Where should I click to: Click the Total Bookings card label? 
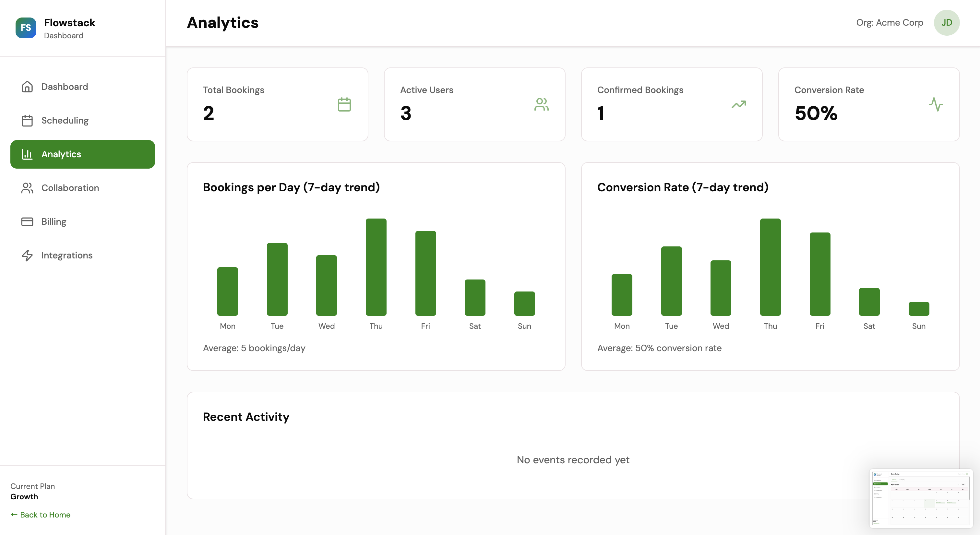pyautogui.click(x=233, y=90)
